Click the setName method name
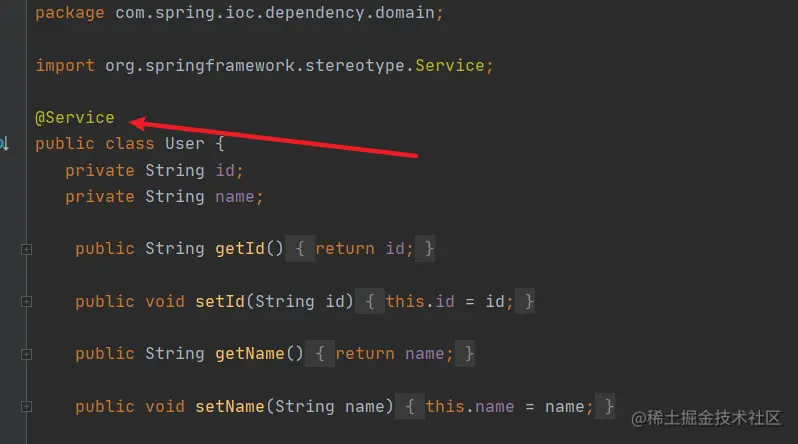This screenshot has height=444, width=798. pos(230,406)
